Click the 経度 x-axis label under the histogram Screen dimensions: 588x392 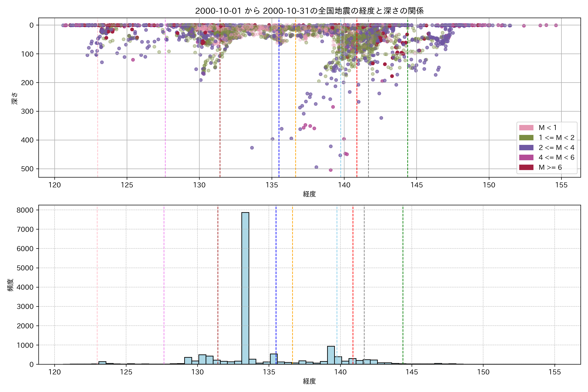point(309,381)
